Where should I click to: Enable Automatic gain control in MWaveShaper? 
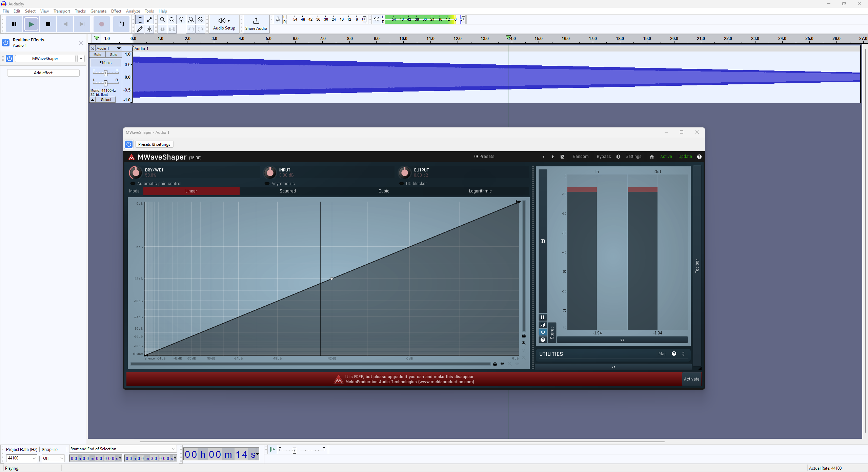click(x=133, y=183)
